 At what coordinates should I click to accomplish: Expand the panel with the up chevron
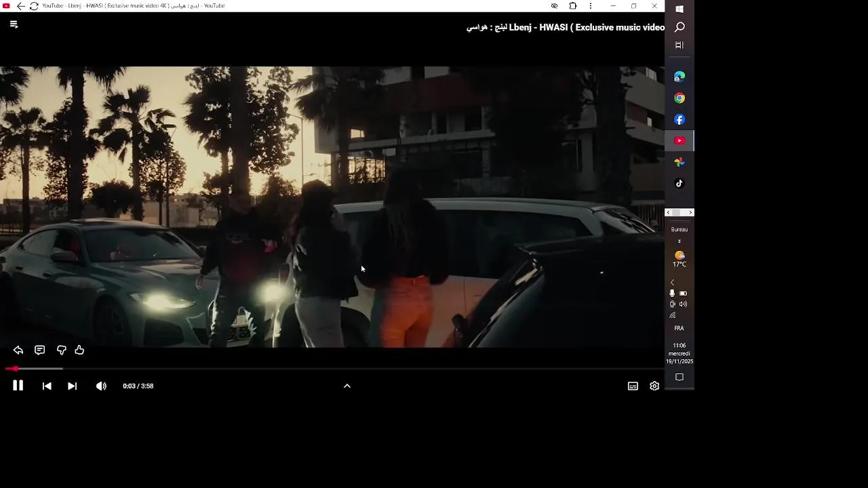coord(347,386)
